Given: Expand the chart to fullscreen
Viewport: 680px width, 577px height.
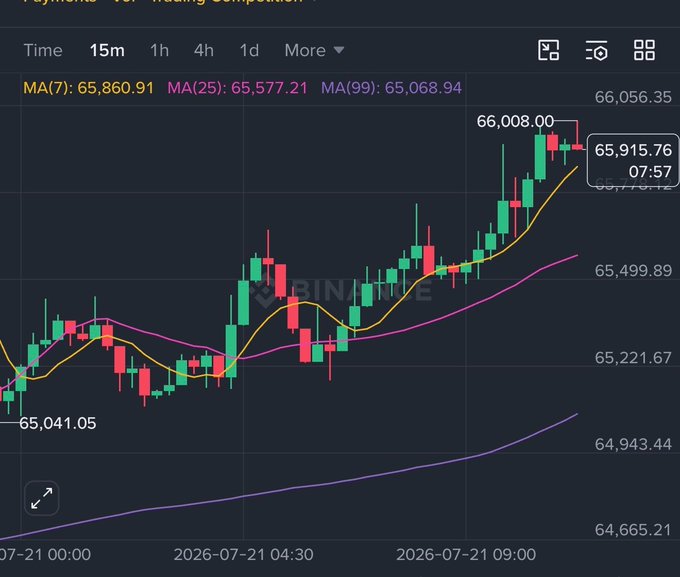Looking at the screenshot, I should point(42,498).
